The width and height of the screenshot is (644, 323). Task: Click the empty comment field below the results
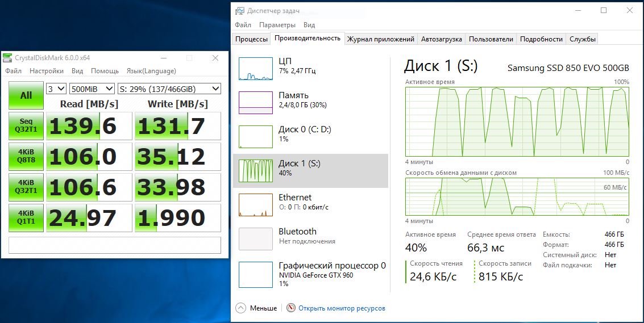[x=114, y=245]
